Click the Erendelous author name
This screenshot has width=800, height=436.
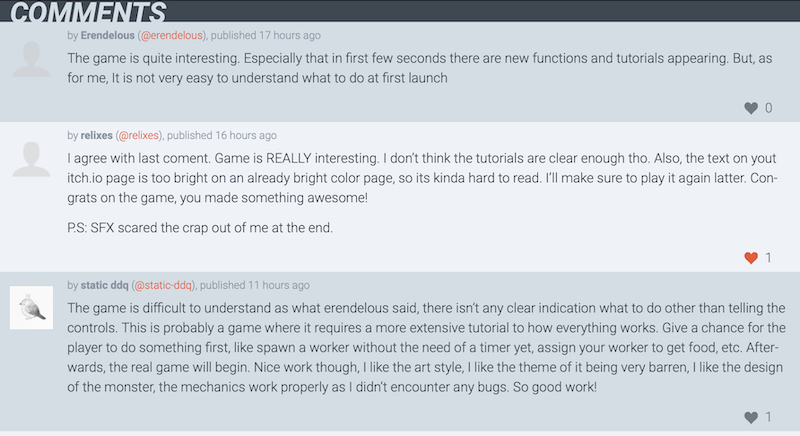click(x=108, y=35)
